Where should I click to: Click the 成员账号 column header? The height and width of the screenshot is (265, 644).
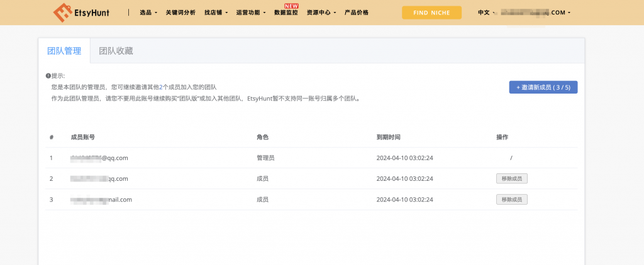pyautogui.click(x=83, y=137)
